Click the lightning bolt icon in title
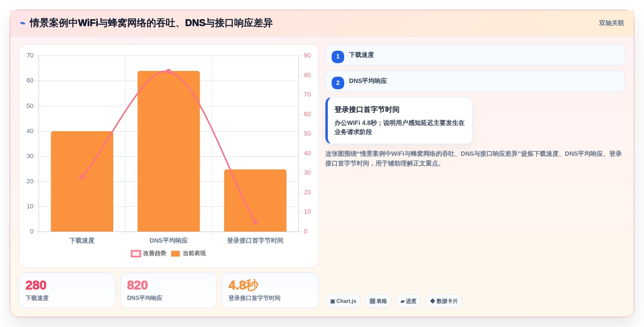The width and height of the screenshot is (644, 327). [23, 23]
